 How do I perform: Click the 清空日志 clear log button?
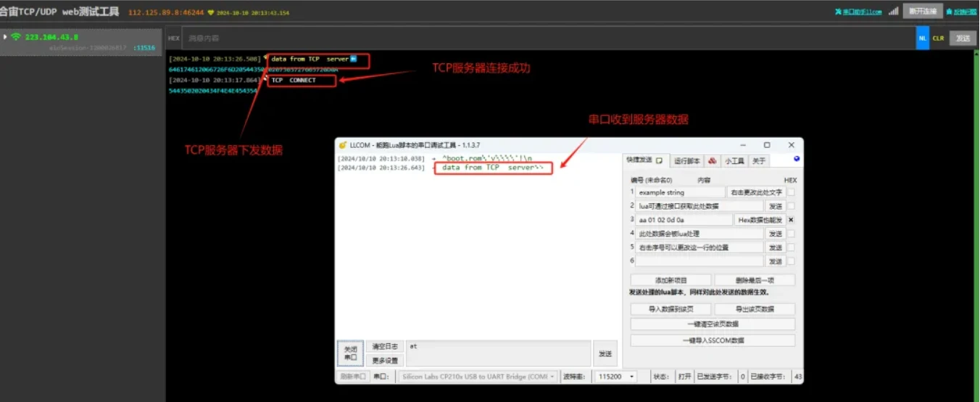coord(385,347)
